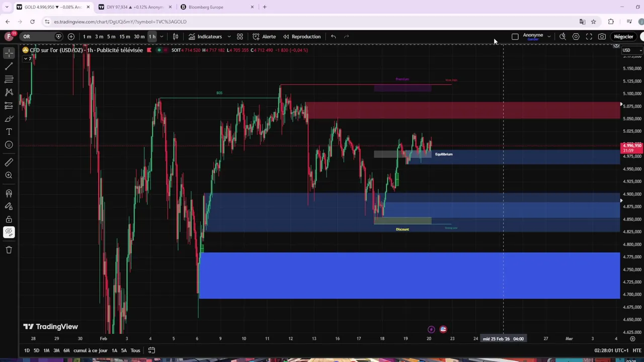Open the go-to-date calendar icon
The image size is (644, 362).
151,350
